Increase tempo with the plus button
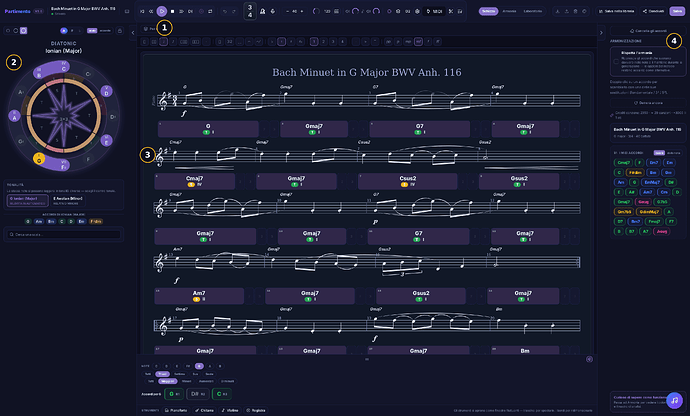Viewport: 690px width, 416px height. 302,11
